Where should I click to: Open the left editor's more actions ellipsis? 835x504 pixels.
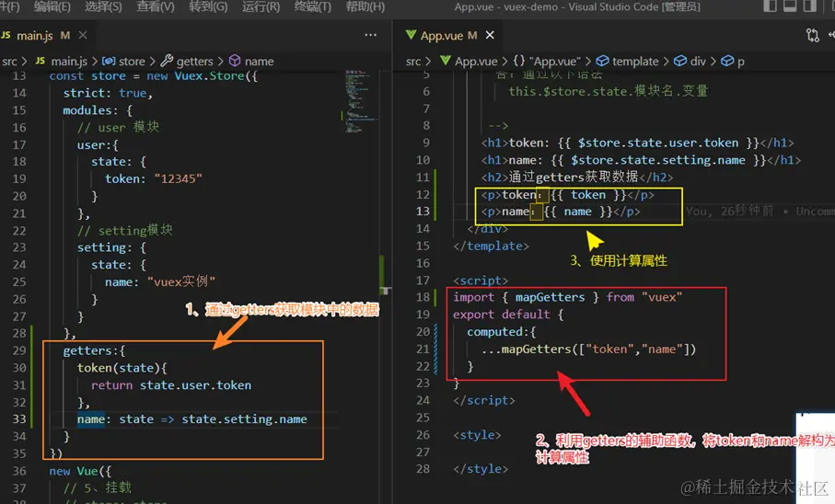371,35
